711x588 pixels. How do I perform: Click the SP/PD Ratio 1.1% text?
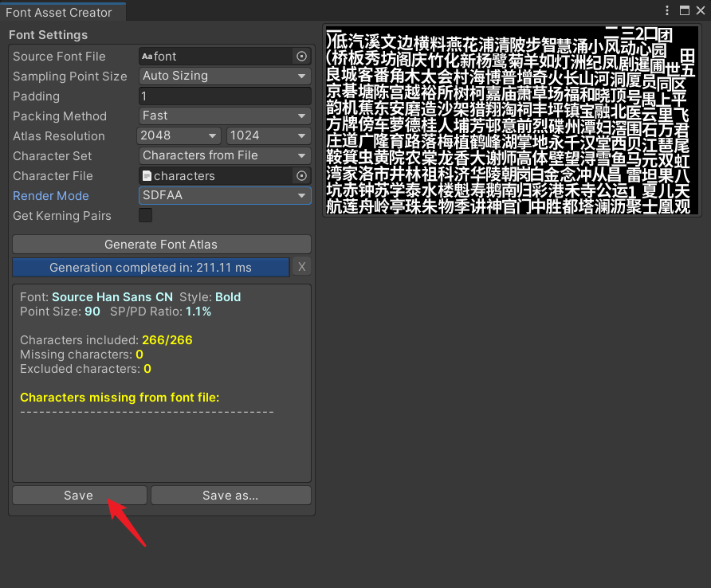160,312
